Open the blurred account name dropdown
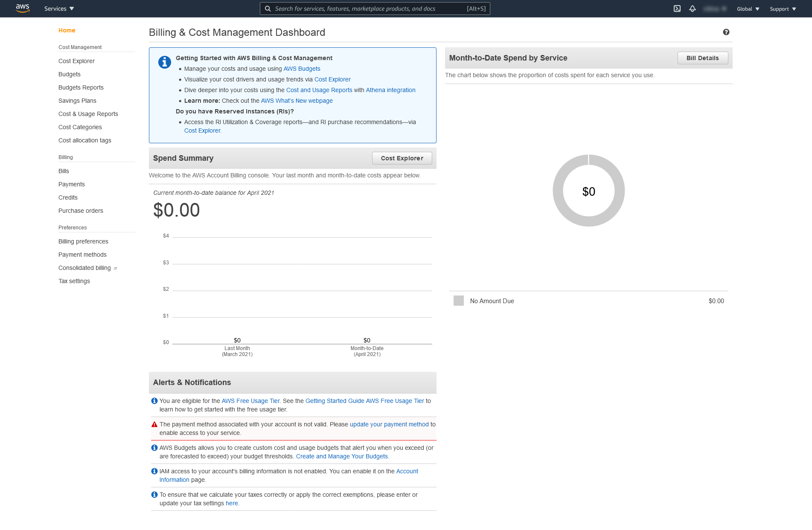Screen dimensions: 812x530 (x=715, y=9)
